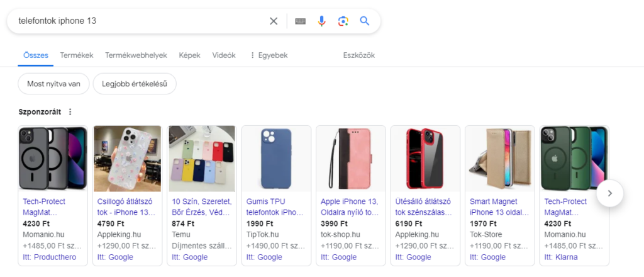Screen dimensions: 644x277
Task: Open the on-screen keyboard input tool
Action: (300, 21)
